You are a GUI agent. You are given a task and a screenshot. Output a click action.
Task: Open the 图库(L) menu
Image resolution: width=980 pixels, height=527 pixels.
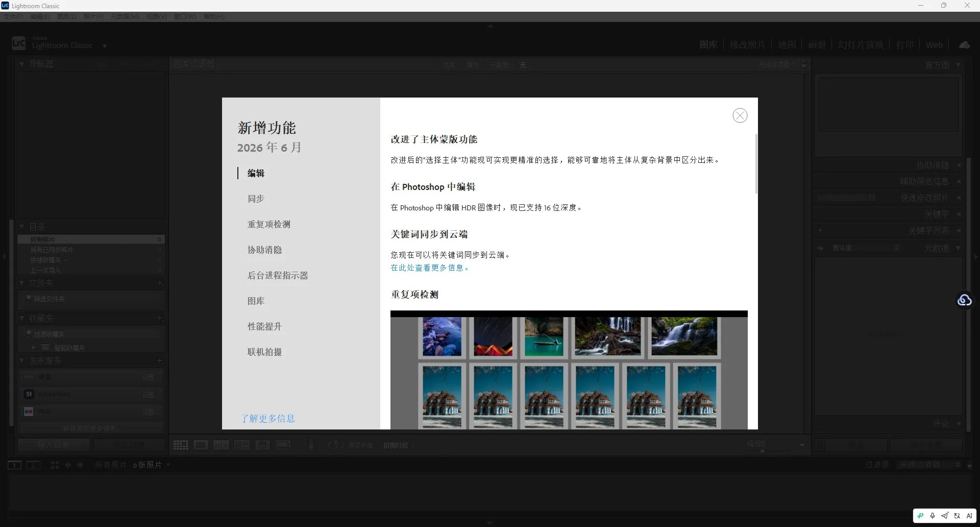[66, 16]
